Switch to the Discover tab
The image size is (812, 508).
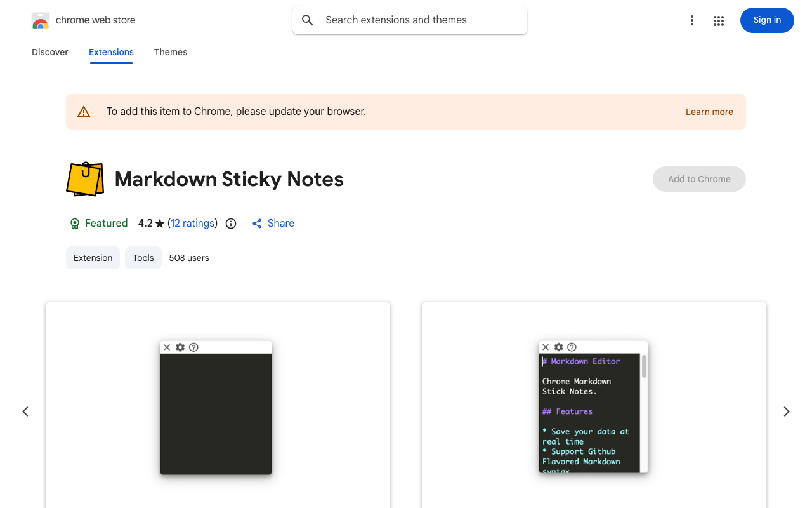(50, 52)
